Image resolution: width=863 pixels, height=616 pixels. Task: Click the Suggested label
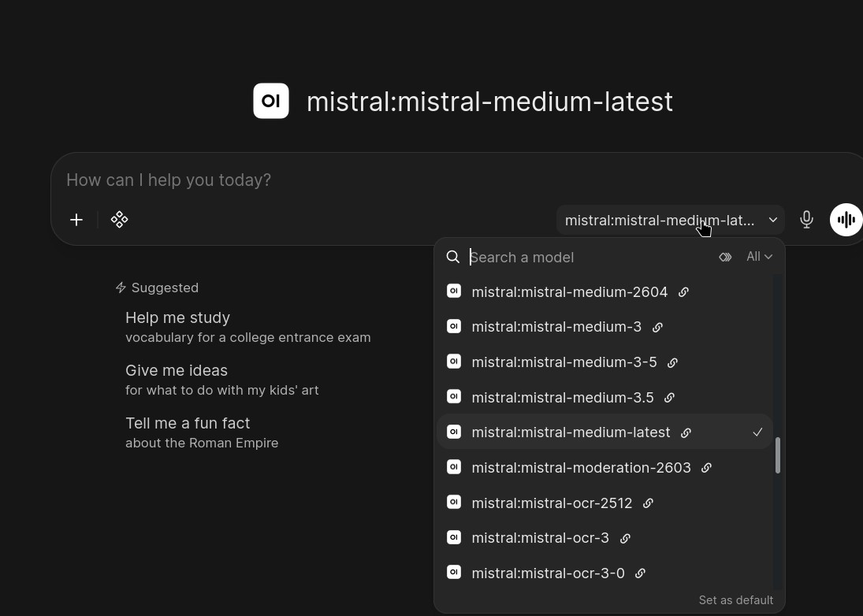click(x=166, y=288)
